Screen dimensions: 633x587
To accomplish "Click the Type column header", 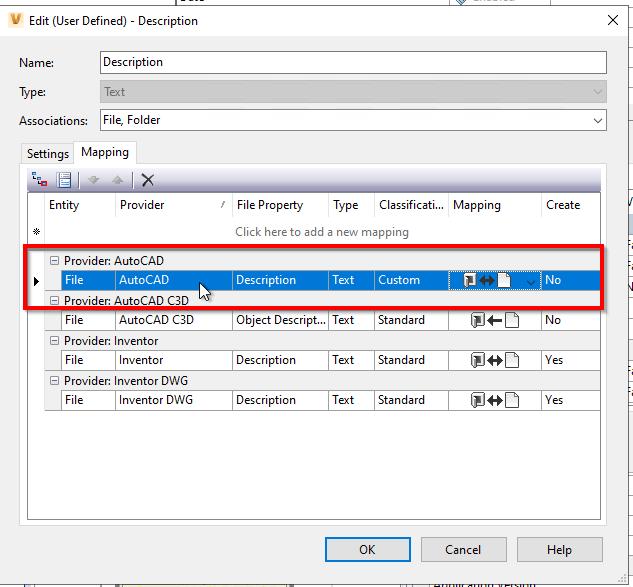I will tap(351, 205).
